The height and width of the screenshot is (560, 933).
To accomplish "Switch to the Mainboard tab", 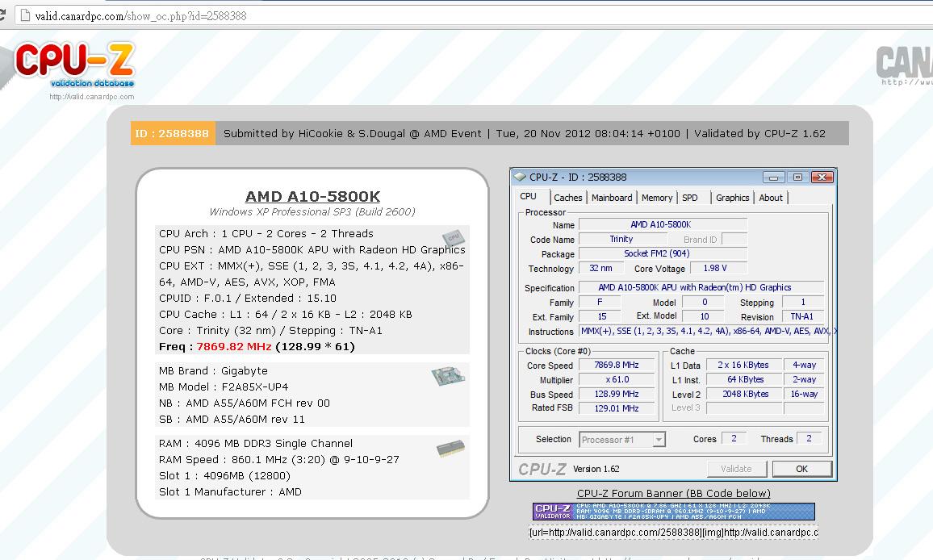I will [612, 198].
